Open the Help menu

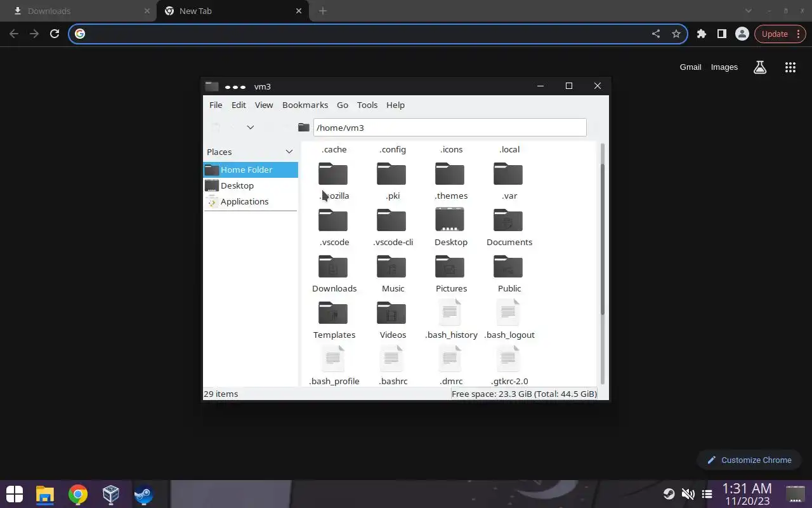(x=395, y=105)
